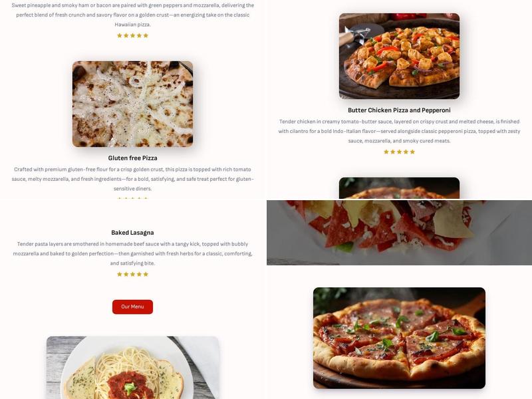Viewport: 532px width, 399px height.
Task: Click the star rating under Hawaiian pizza description
Action: (132, 36)
